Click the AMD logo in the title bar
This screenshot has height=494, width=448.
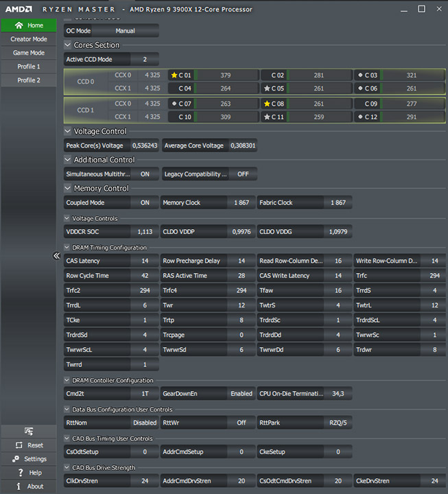point(19,10)
